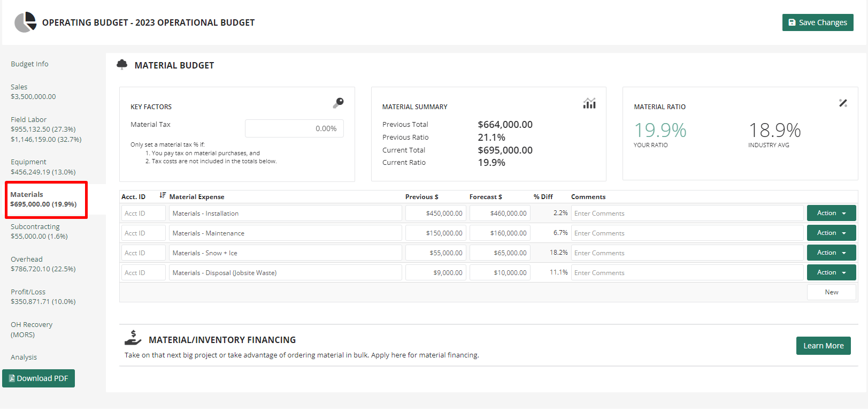Open Overhead section in sidebar
The image size is (868, 411).
pyautogui.click(x=43, y=264)
